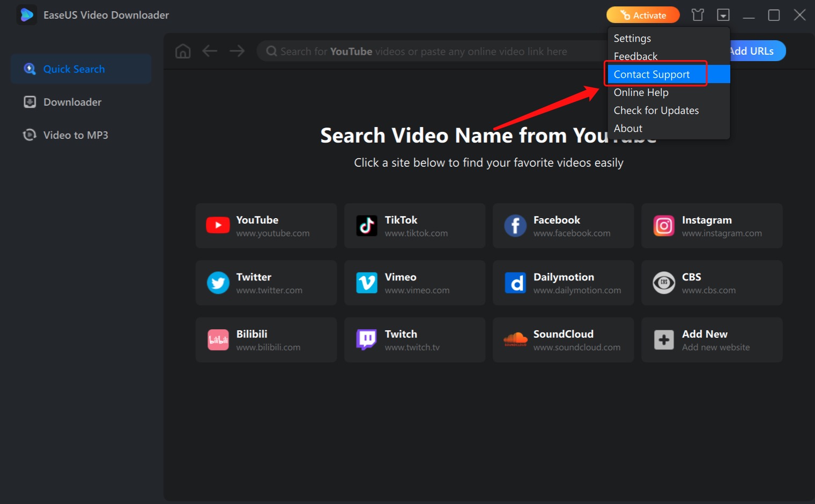Switch to the Downloader tab label

72,102
